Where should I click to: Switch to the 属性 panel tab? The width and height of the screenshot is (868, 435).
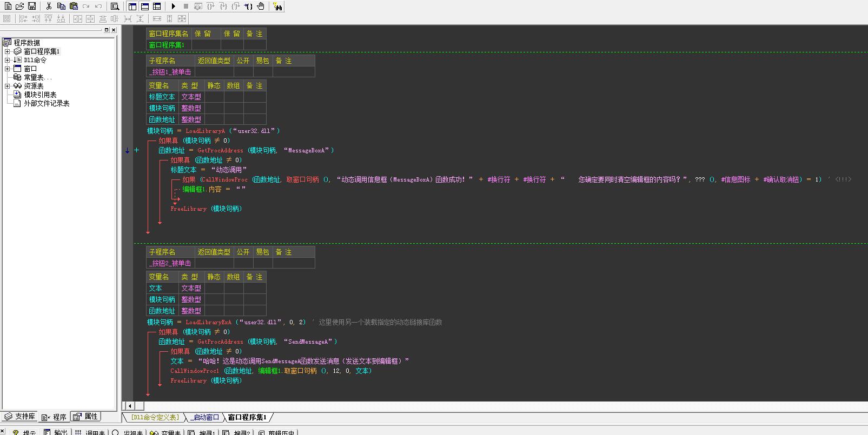tap(86, 417)
